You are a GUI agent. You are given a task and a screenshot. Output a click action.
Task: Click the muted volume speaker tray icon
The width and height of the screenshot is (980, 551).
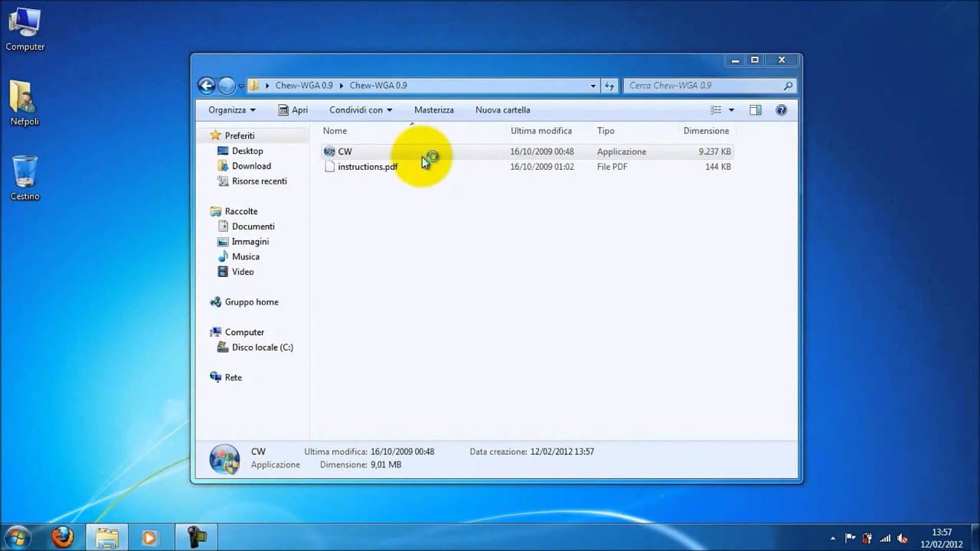(903, 538)
